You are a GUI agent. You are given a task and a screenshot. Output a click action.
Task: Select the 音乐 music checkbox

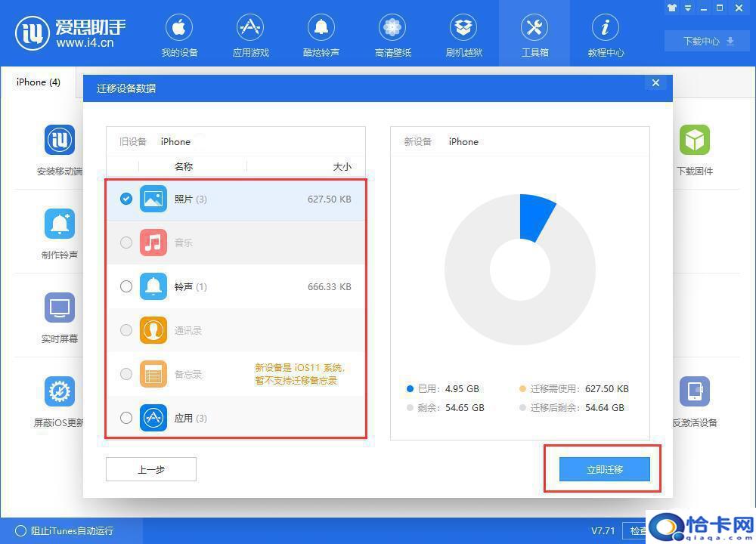pos(125,243)
